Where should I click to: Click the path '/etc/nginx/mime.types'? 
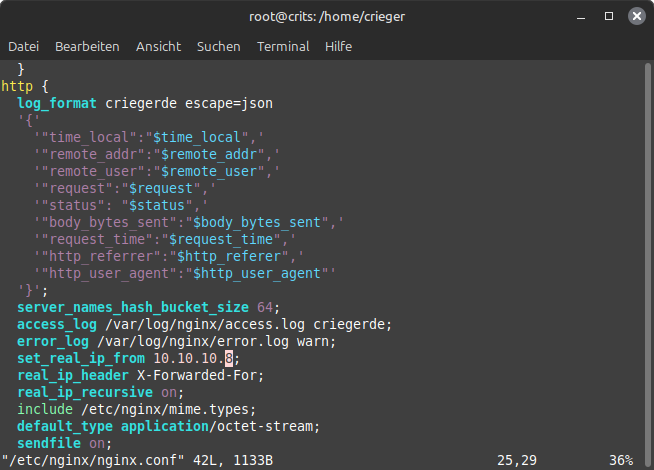[x=165, y=410]
